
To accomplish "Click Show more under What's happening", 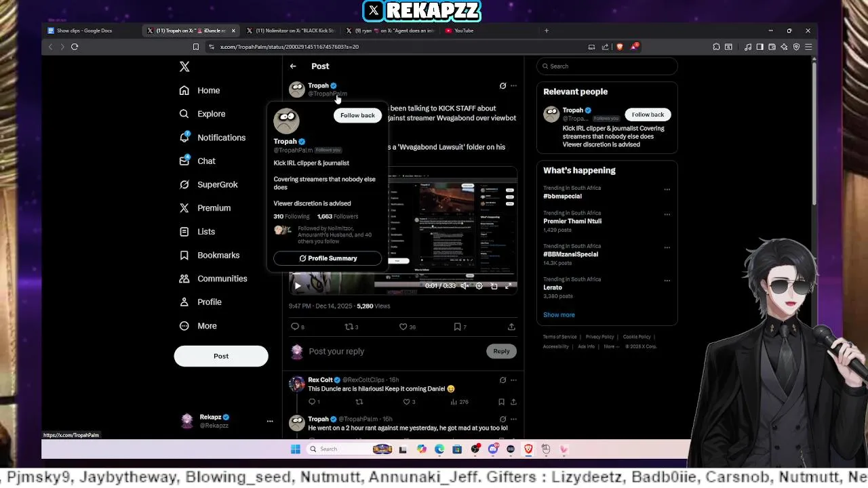I will [559, 315].
